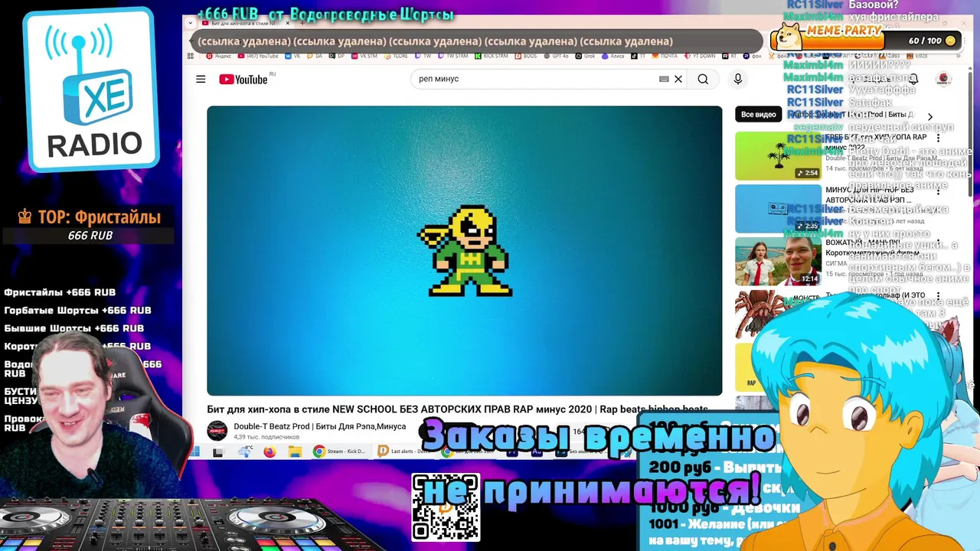The image size is (980, 551).
Task: Open options menu for the "FREE БИТ" video
Action: point(939,139)
